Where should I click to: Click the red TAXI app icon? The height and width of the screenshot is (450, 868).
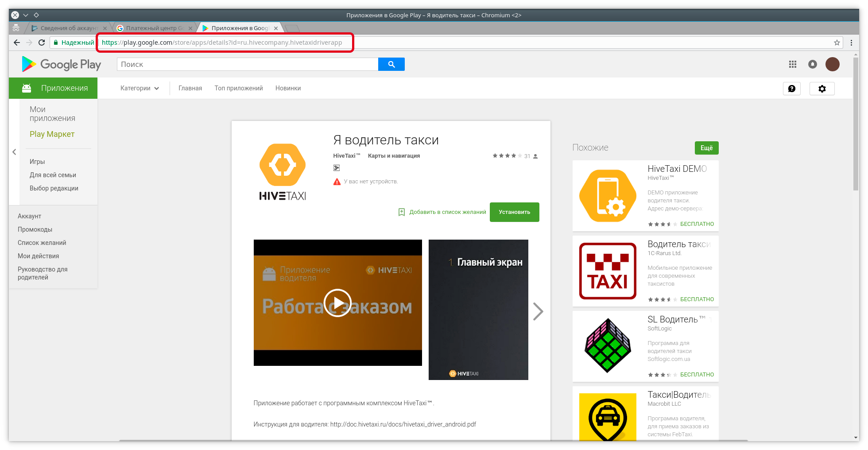(x=608, y=271)
